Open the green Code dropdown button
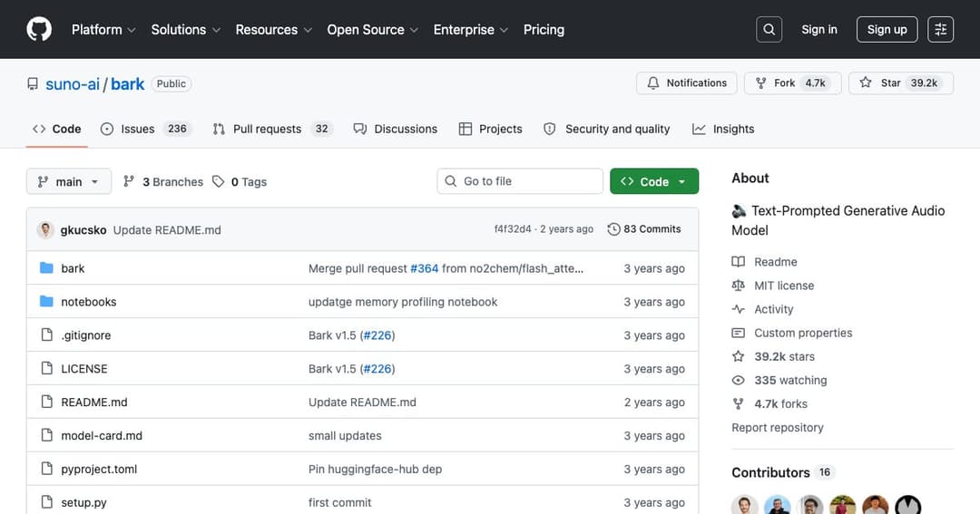Screen dimensions: 980x514 click(654, 181)
